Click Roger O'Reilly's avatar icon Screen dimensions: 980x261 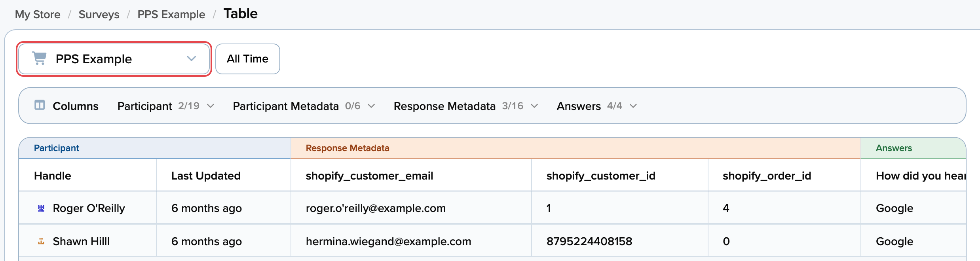point(41,208)
